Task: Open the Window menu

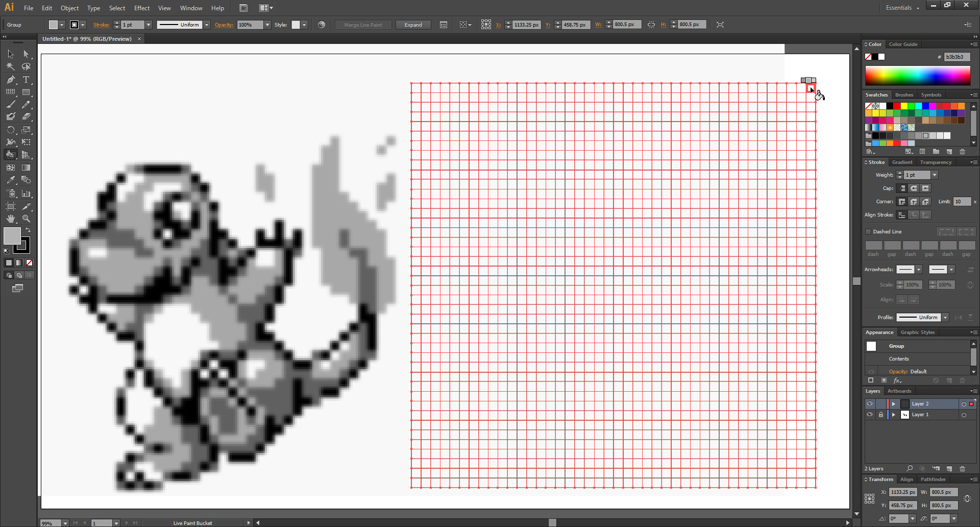Action: click(x=191, y=8)
